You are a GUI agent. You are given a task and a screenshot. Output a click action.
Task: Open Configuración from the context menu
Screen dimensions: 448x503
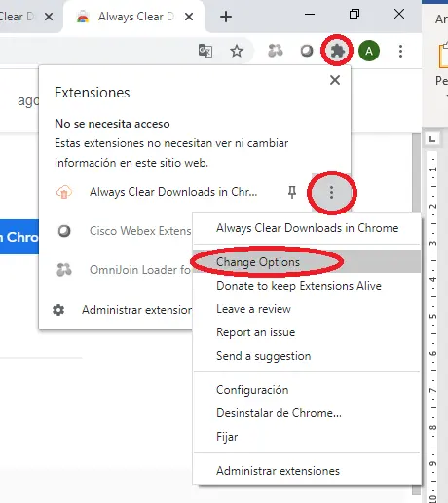click(307, 390)
